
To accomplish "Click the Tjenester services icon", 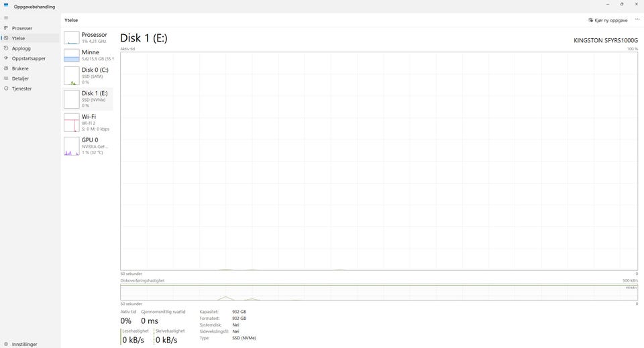I will pyautogui.click(x=6, y=89).
